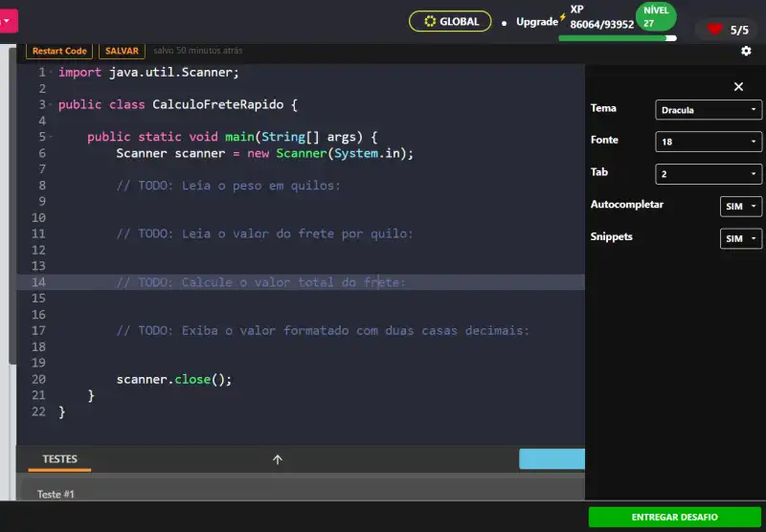This screenshot has height=532, width=766.
Task: Toggle the Autocompletar SIM dropdown
Action: [x=740, y=207]
